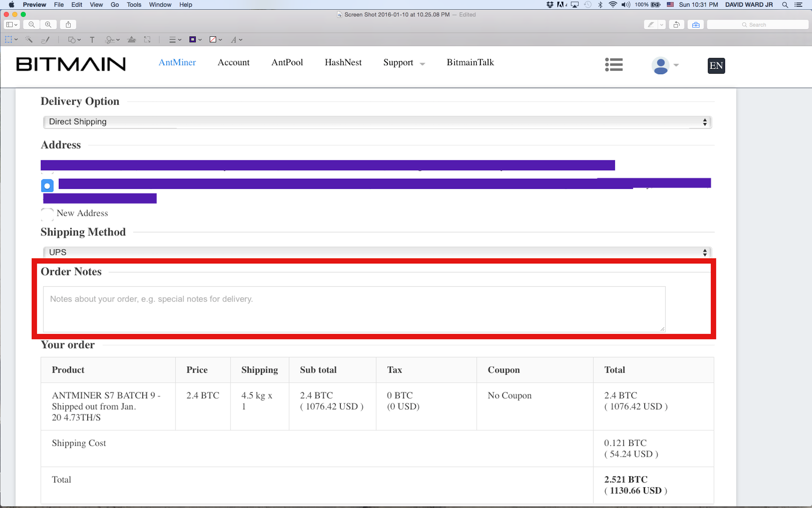812x508 pixels.
Task: Select the blue checked address radio button
Action: tap(47, 186)
